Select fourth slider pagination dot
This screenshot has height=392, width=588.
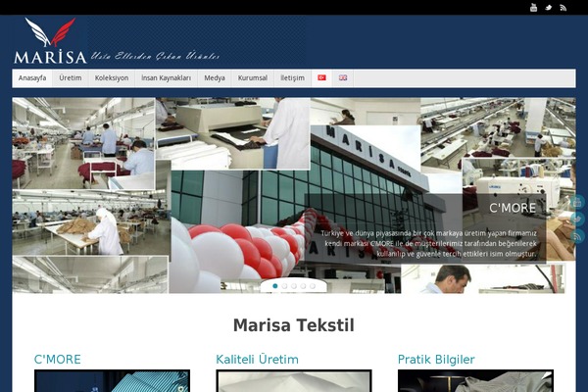(x=303, y=286)
